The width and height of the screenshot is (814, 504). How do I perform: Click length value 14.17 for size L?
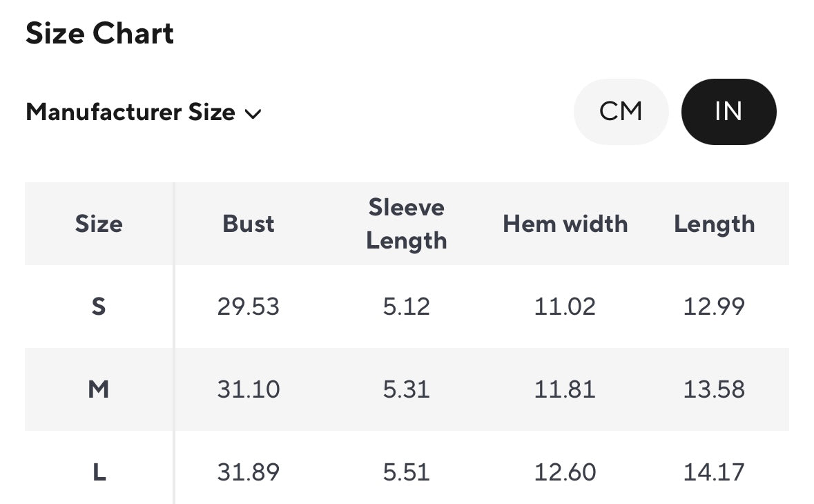coord(715,472)
